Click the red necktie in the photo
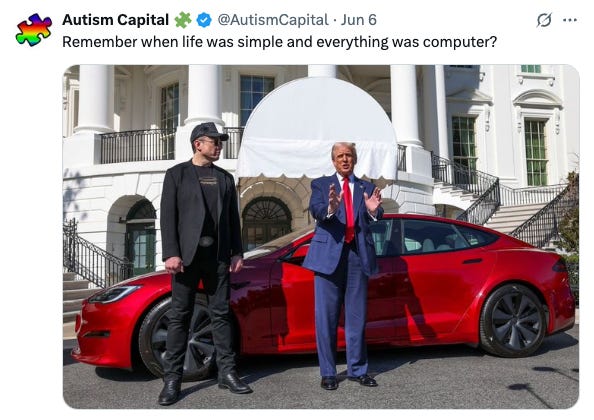The image size is (594, 420). 349,209
